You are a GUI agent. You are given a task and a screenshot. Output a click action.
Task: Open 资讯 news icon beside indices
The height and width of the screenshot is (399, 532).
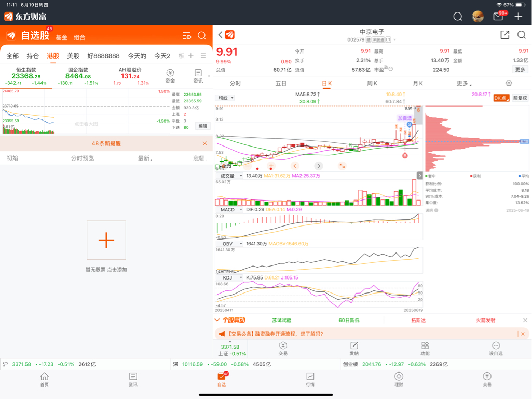pyautogui.click(x=198, y=76)
